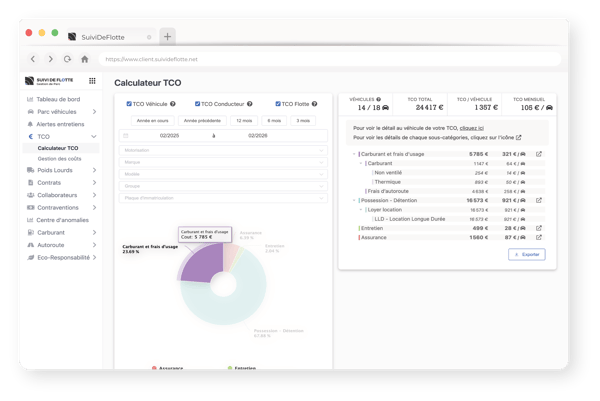Click the help icon next to TCO Véhicule
The image size is (600, 401).
coord(173,104)
